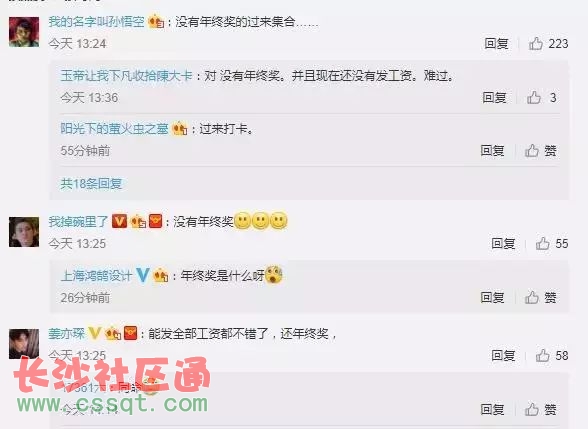
Task: Expand all 18 replies (共18条回复)
Action: coord(91,184)
